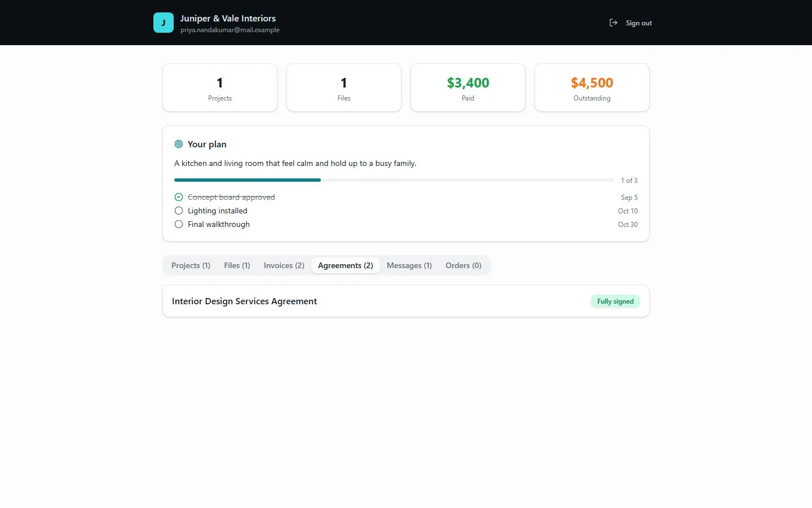Click the plan progress bar
812x508 pixels.
tap(394, 180)
